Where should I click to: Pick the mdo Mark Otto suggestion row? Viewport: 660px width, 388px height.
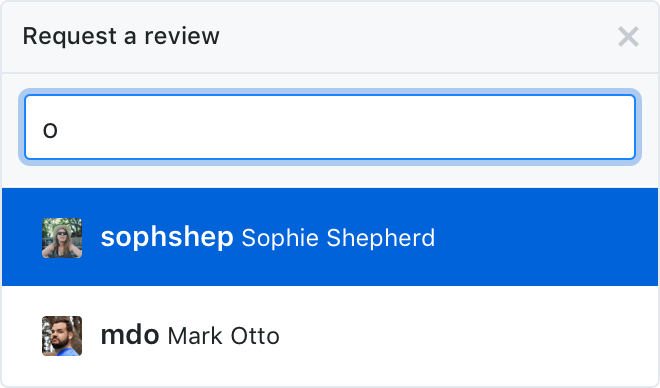tap(330, 335)
